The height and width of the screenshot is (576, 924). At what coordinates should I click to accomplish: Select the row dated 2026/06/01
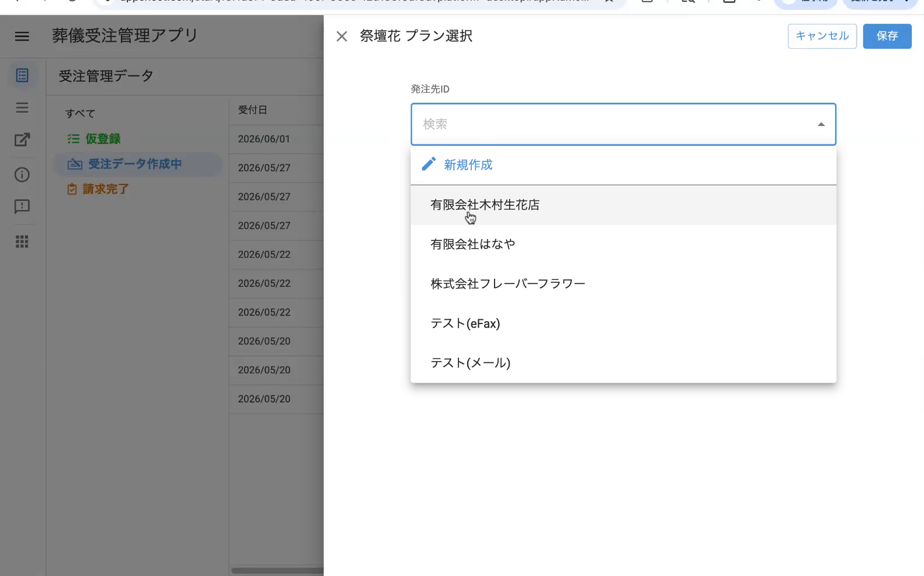(x=276, y=139)
